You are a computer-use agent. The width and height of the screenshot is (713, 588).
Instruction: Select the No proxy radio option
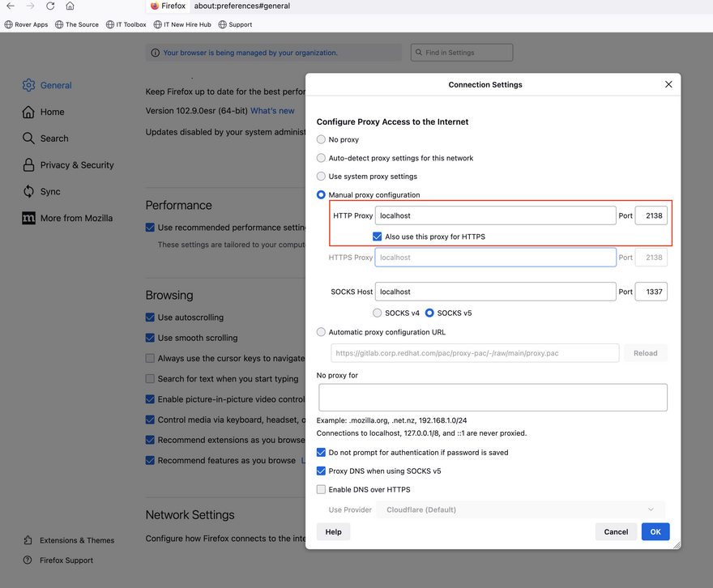pyautogui.click(x=322, y=139)
